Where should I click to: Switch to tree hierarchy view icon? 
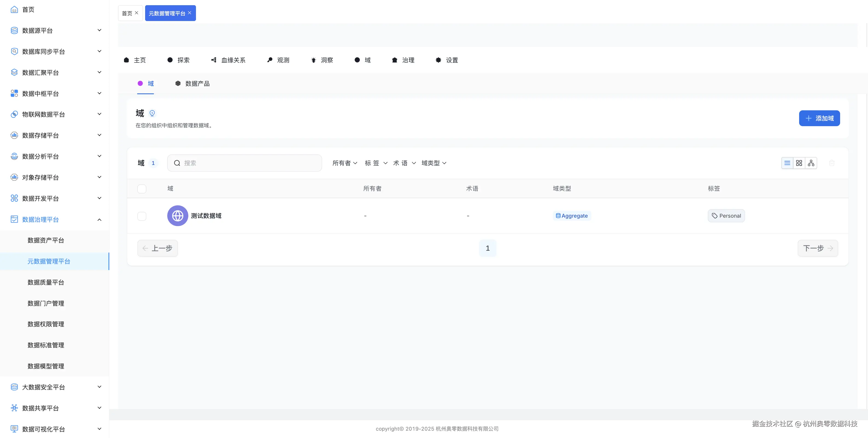(x=811, y=163)
